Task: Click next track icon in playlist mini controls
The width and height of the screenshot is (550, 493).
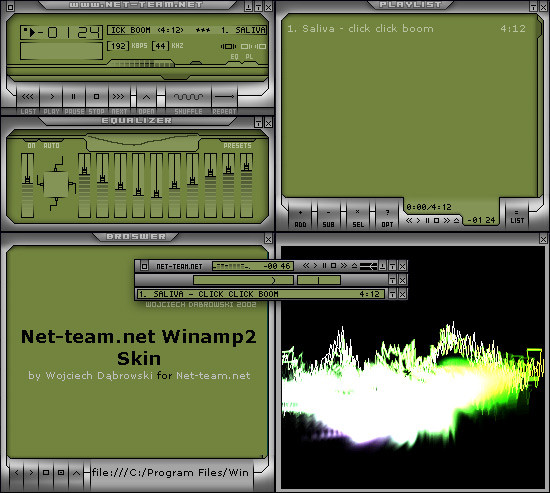Action: click(446, 220)
